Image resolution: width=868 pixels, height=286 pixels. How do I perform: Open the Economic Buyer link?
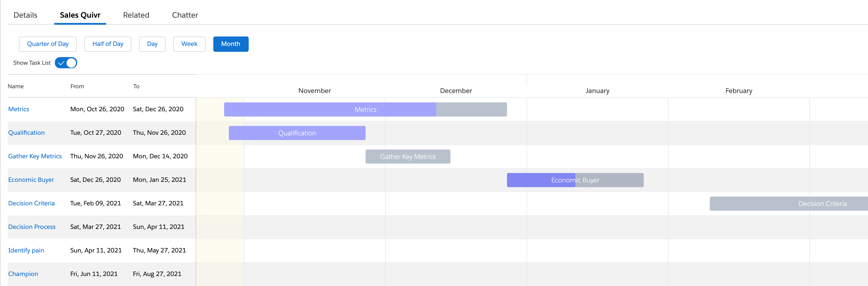(x=31, y=180)
